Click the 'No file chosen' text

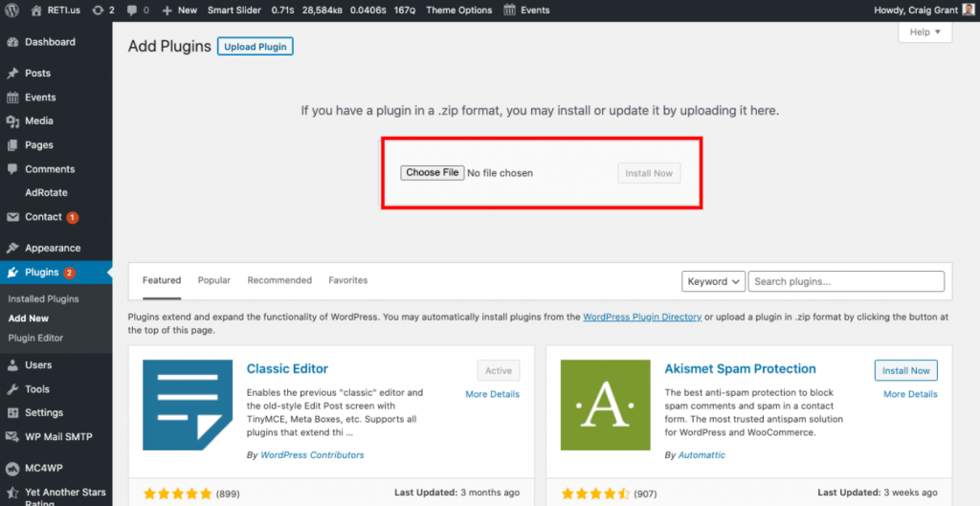coord(500,173)
